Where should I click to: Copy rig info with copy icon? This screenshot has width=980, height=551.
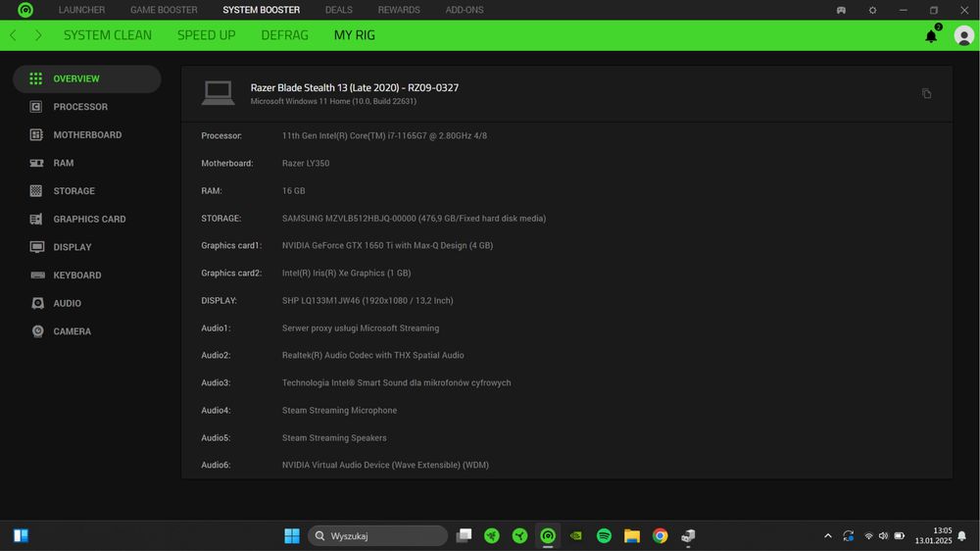[926, 94]
